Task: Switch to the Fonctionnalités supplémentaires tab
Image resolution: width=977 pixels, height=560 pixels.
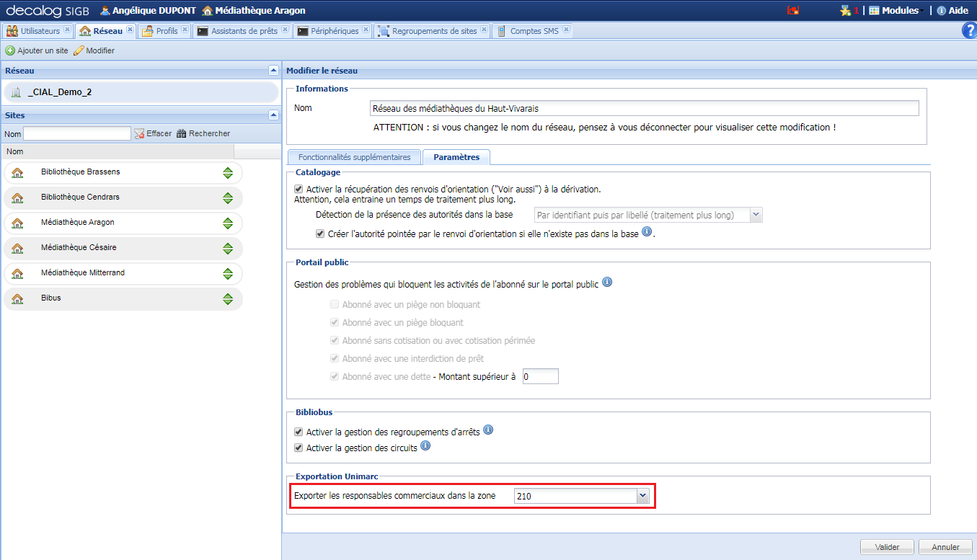Action: (353, 156)
